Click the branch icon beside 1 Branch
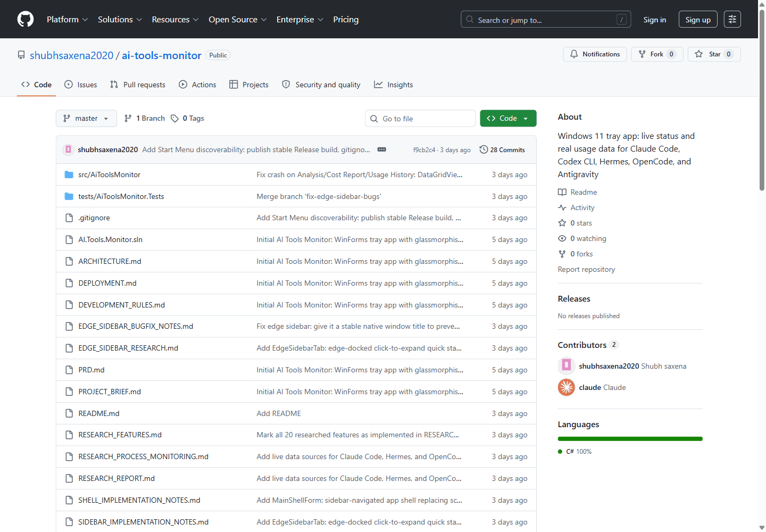The width and height of the screenshot is (766, 532). point(128,119)
